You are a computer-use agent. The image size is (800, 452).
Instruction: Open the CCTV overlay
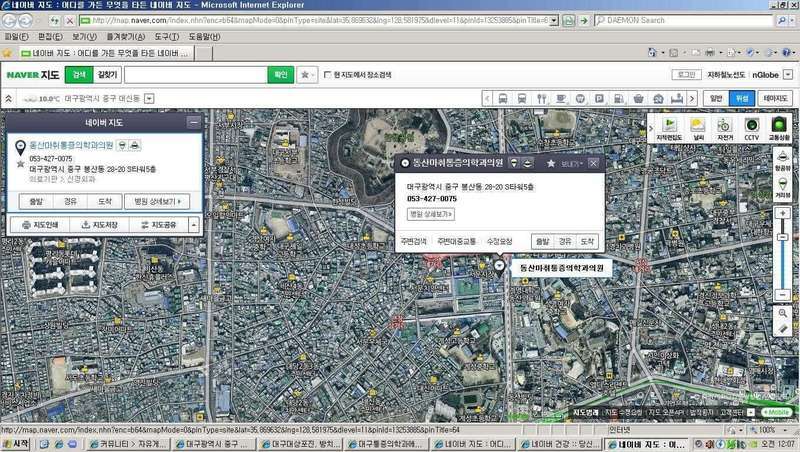point(752,129)
